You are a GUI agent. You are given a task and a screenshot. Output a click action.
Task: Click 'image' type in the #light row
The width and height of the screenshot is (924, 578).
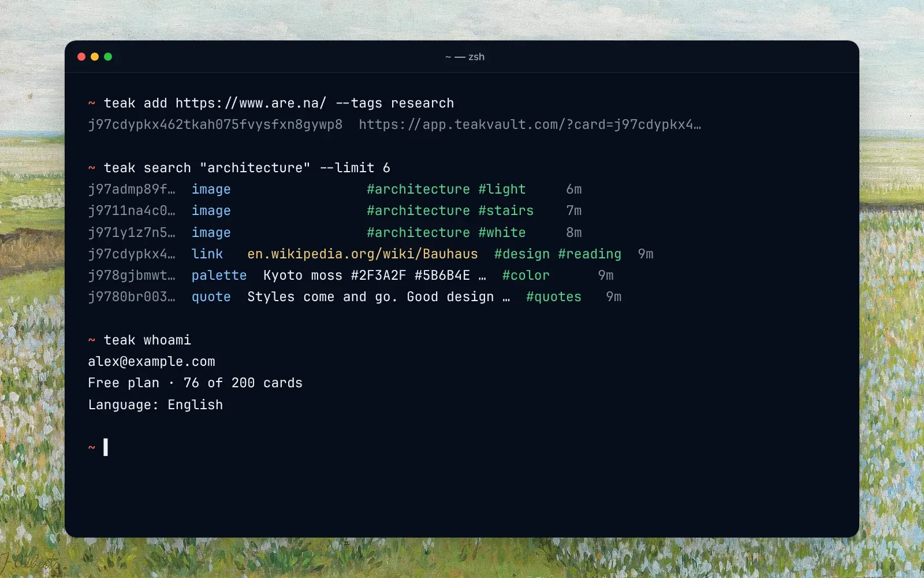click(x=211, y=190)
